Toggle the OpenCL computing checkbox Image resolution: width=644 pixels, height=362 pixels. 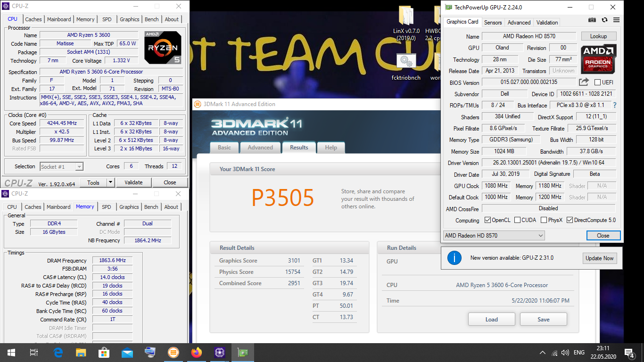(488, 220)
